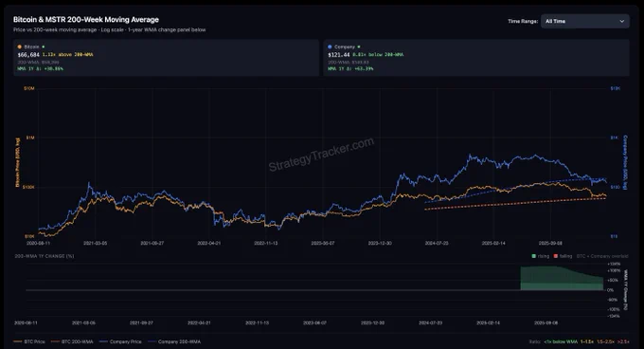Screen dimensions: 644x349
Task: Click the '$100K' left axis label
Action: tap(28, 187)
